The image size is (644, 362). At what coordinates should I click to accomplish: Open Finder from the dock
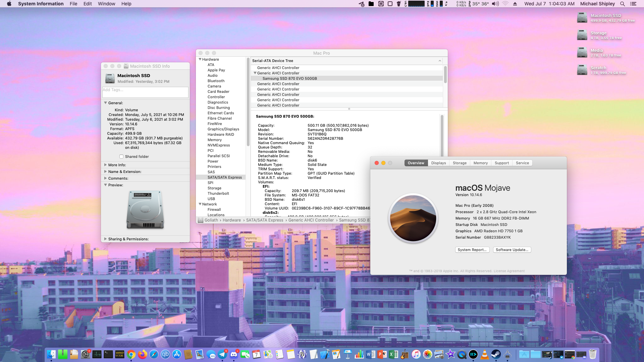click(x=51, y=354)
